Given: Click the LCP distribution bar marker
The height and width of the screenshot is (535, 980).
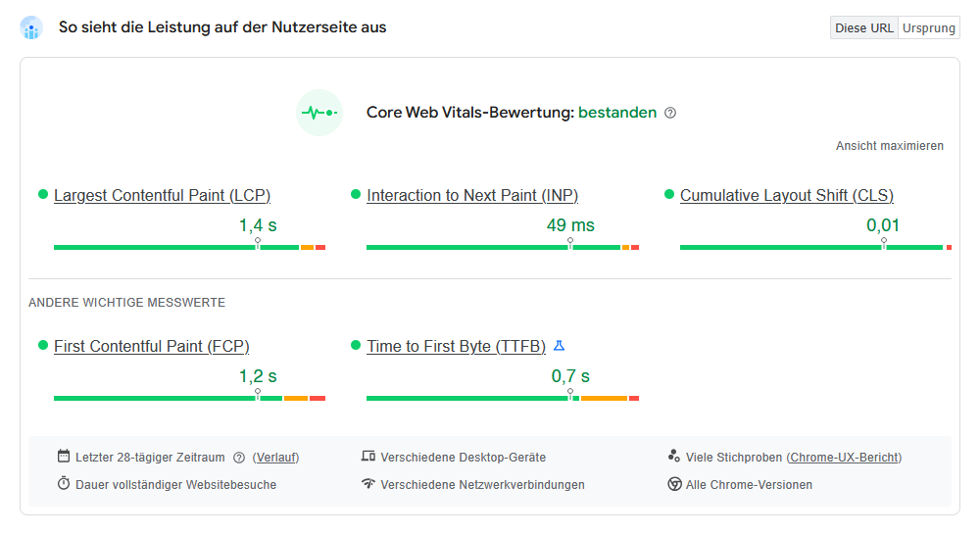Looking at the screenshot, I should point(258,243).
